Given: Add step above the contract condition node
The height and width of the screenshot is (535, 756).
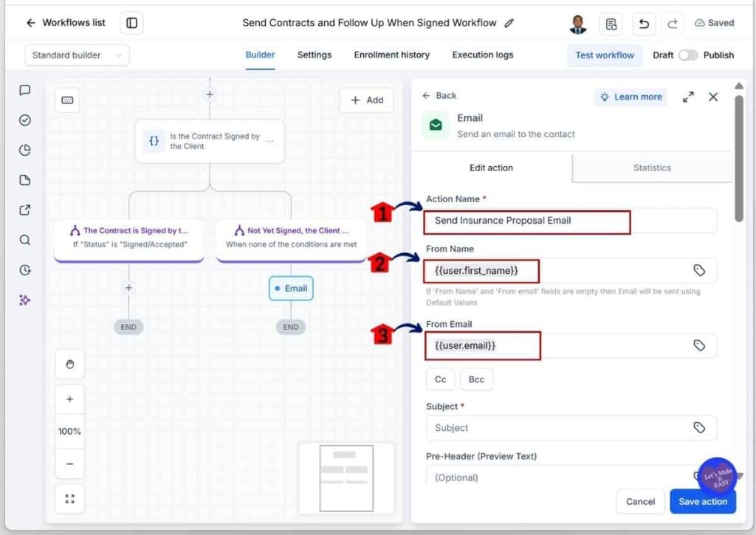Looking at the screenshot, I should click(210, 94).
